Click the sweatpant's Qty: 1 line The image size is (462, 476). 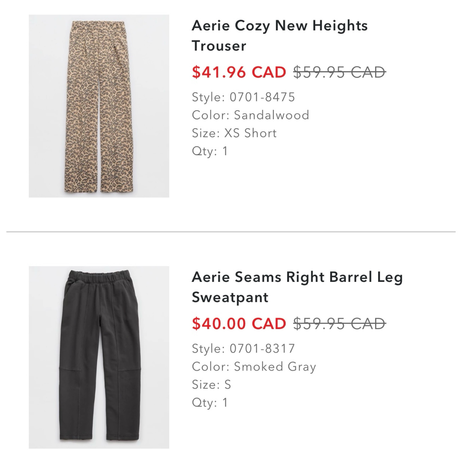pos(210,402)
